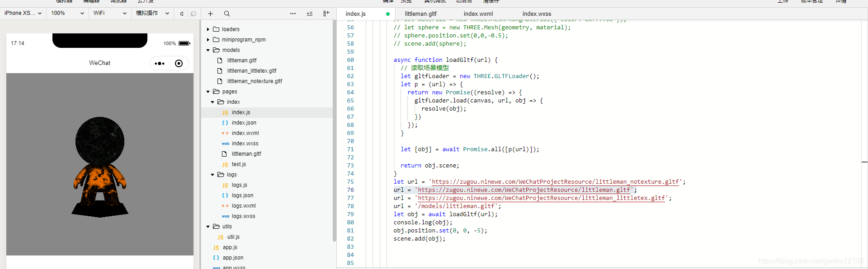Viewport: 868px width, 269px height.
Task: Open the 100% zoom dropdown
Action: [x=67, y=13]
